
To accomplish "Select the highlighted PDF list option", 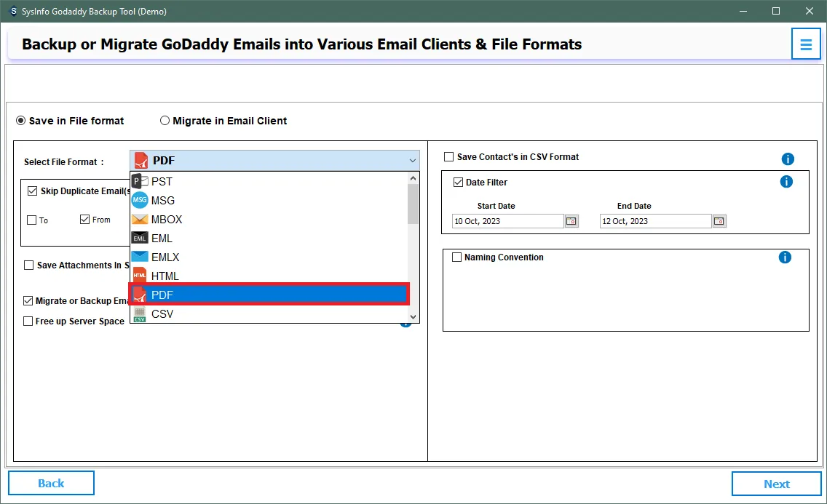I will pos(268,295).
